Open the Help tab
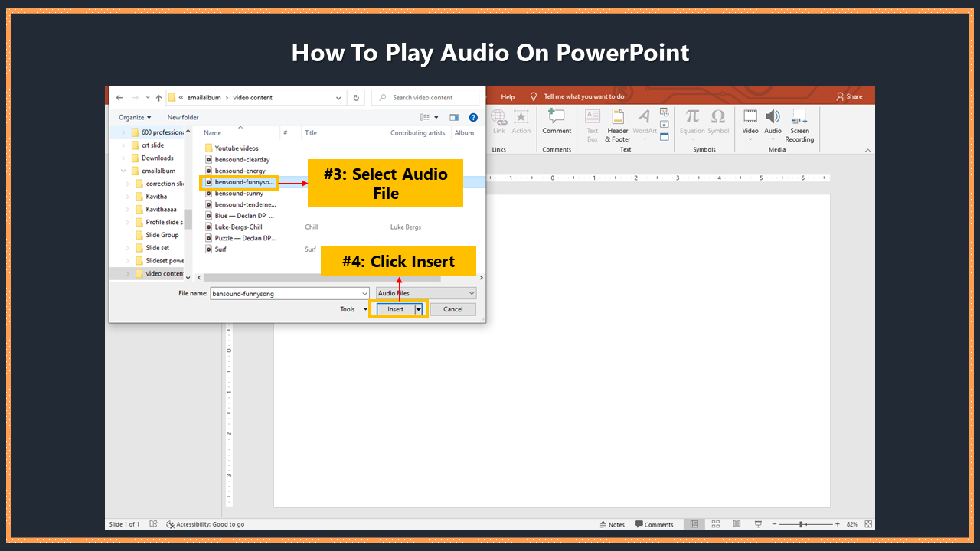 pos(508,96)
